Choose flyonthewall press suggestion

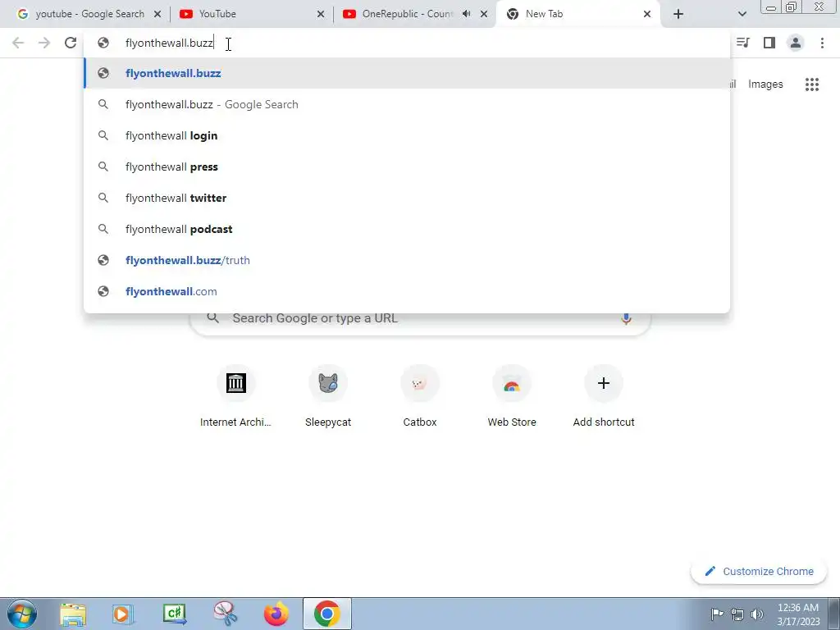407,167
